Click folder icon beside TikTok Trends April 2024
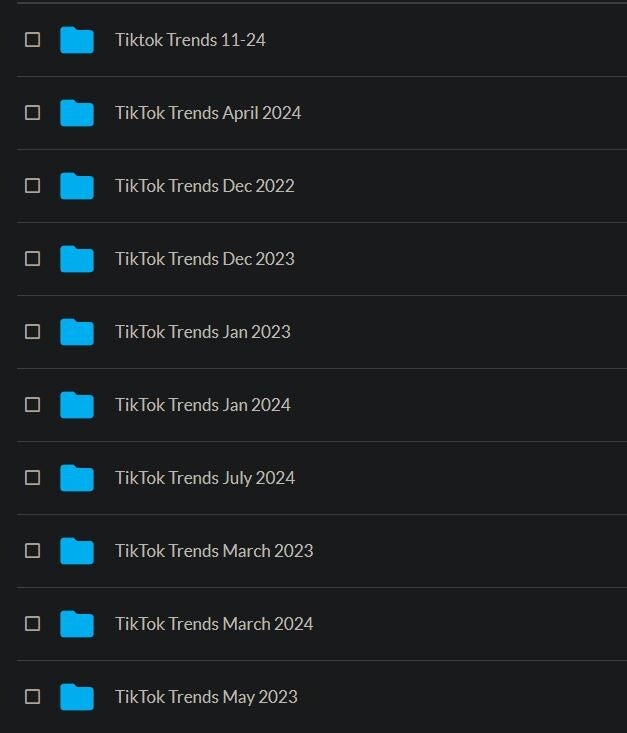Image resolution: width=627 pixels, height=733 pixels. [76, 113]
